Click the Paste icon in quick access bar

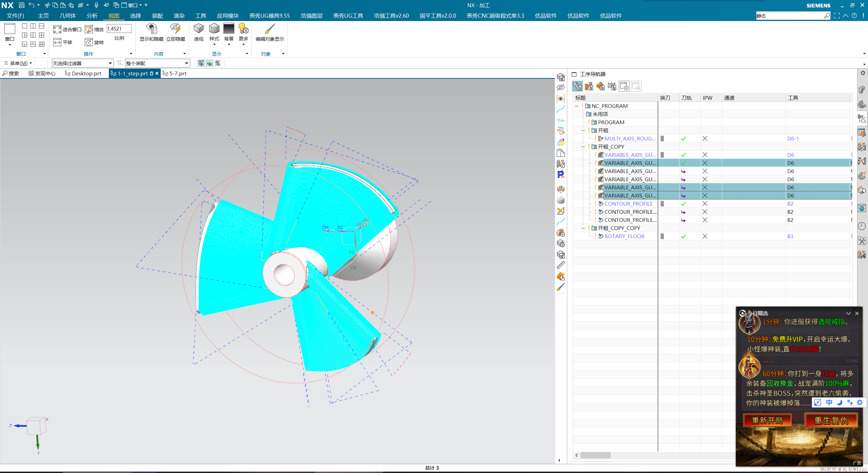click(x=63, y=5)
